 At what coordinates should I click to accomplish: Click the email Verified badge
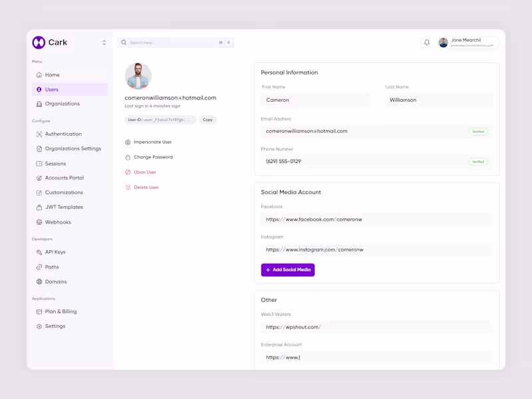pos(478,132)
